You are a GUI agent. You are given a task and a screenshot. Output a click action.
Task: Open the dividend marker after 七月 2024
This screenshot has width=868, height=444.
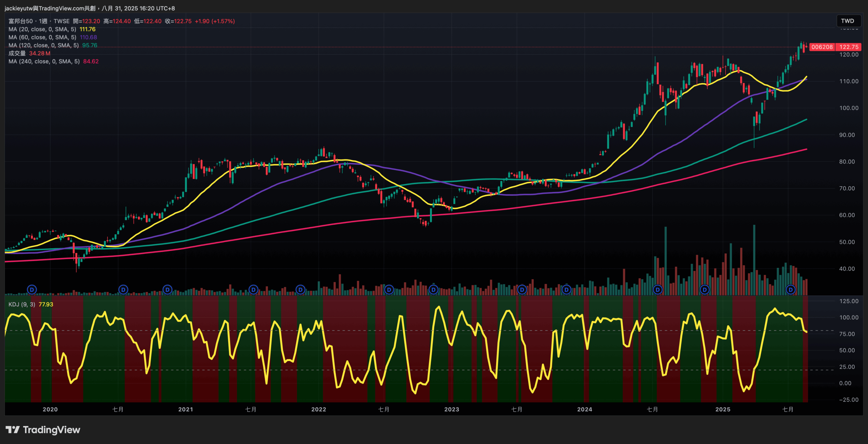click(x=658, y=290)
